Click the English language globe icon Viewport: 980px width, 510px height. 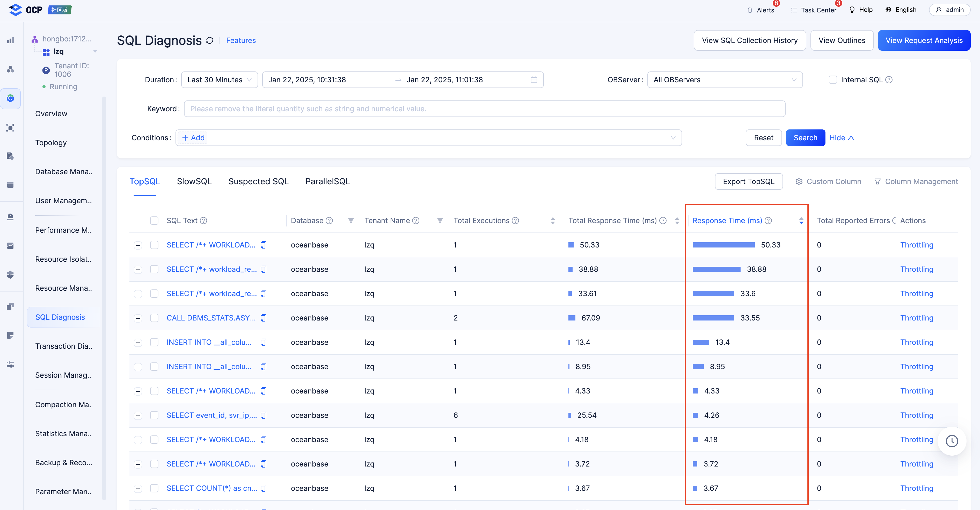click(888, 10)
